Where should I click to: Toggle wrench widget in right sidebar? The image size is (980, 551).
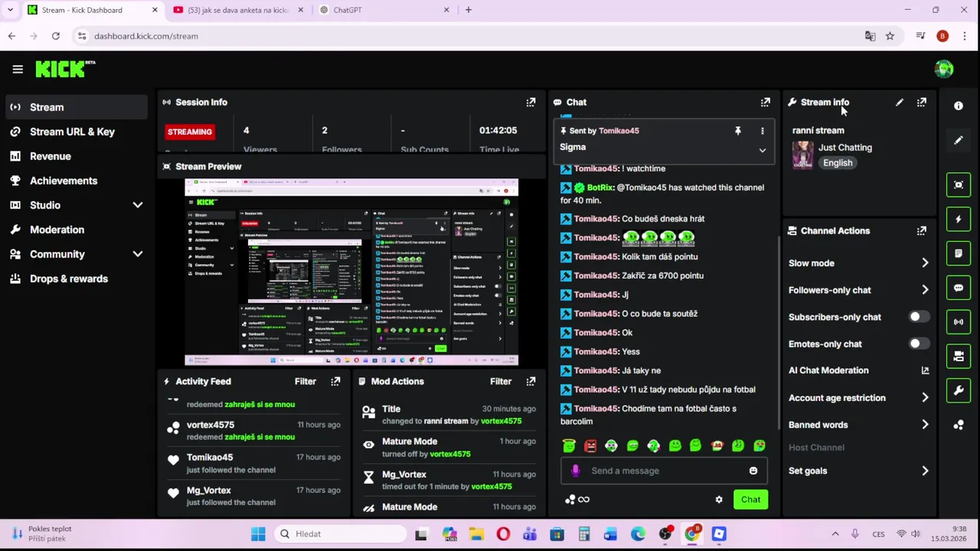point(959,391)
